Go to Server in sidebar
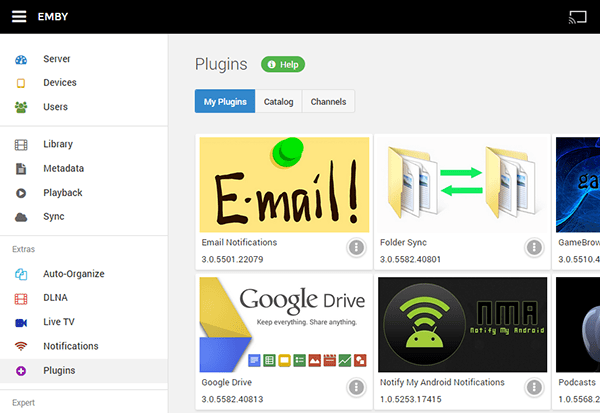600x413 pixels. pyautogui.click(x=84, y=59)
